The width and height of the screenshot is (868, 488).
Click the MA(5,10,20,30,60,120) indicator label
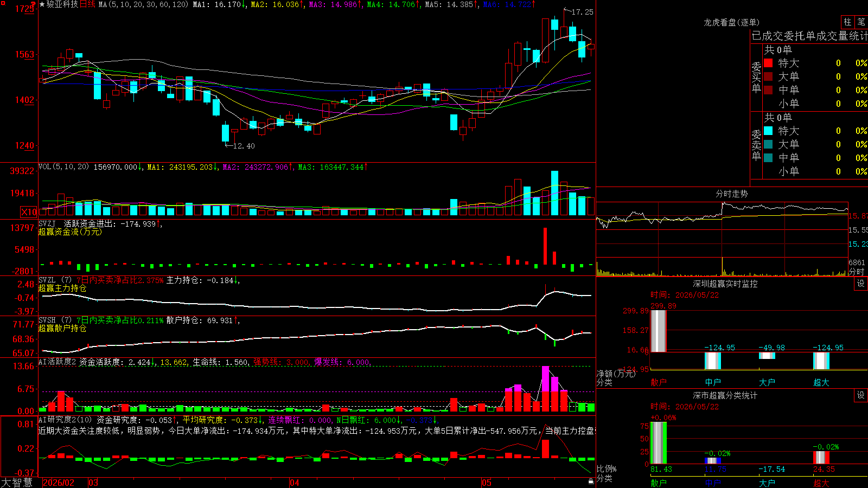tap(143, 4)
